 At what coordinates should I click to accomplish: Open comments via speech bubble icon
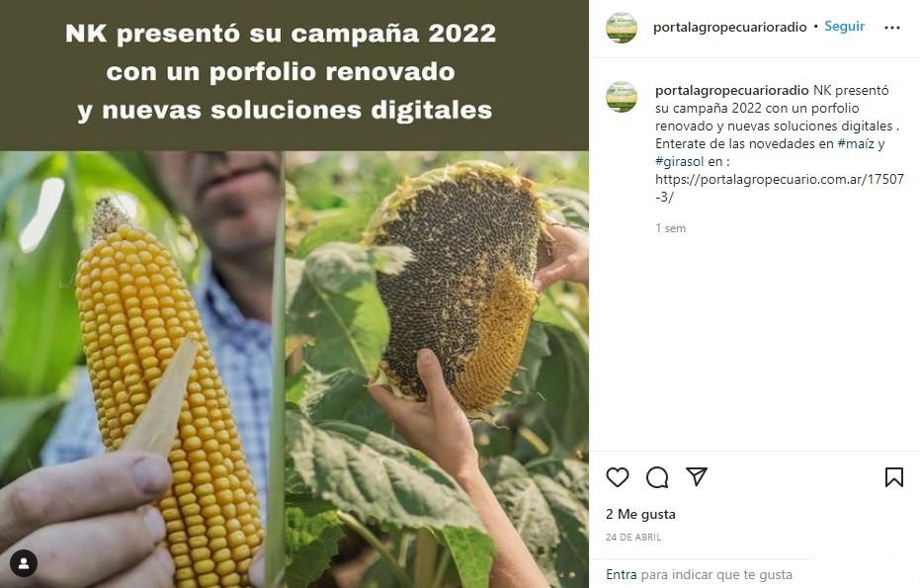click(657, 477)
